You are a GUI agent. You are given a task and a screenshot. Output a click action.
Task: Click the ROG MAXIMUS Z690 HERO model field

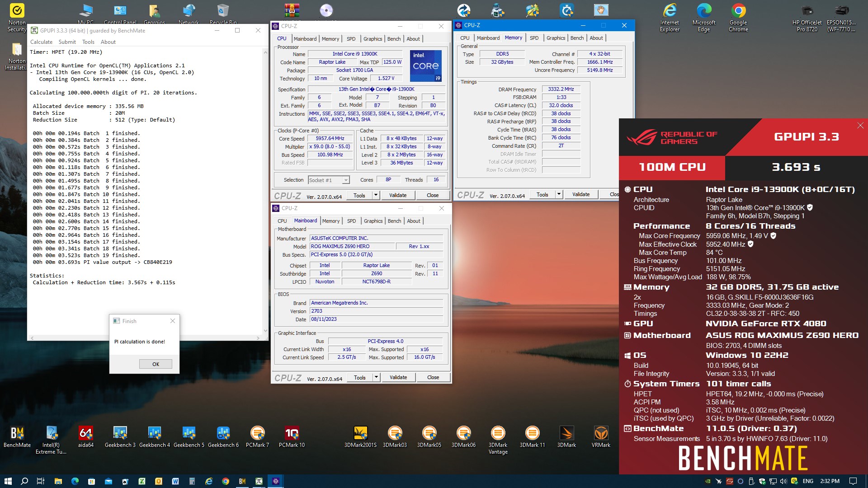(352, 247)
